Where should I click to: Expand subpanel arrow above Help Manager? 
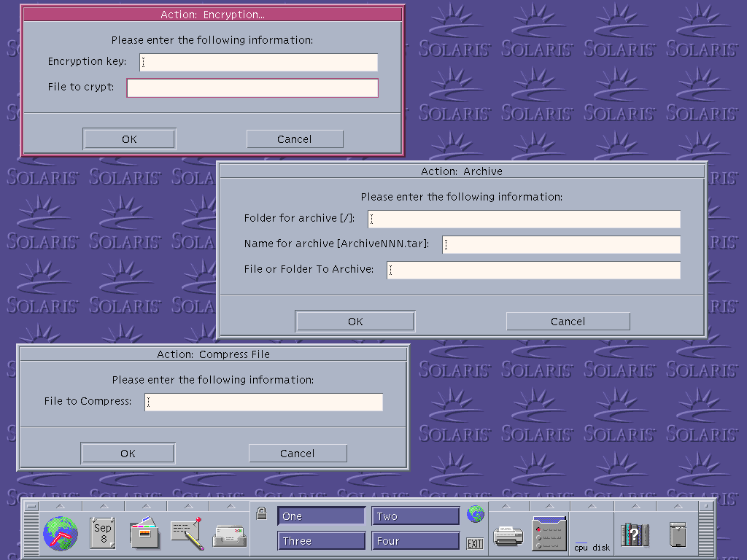[635, 506]
